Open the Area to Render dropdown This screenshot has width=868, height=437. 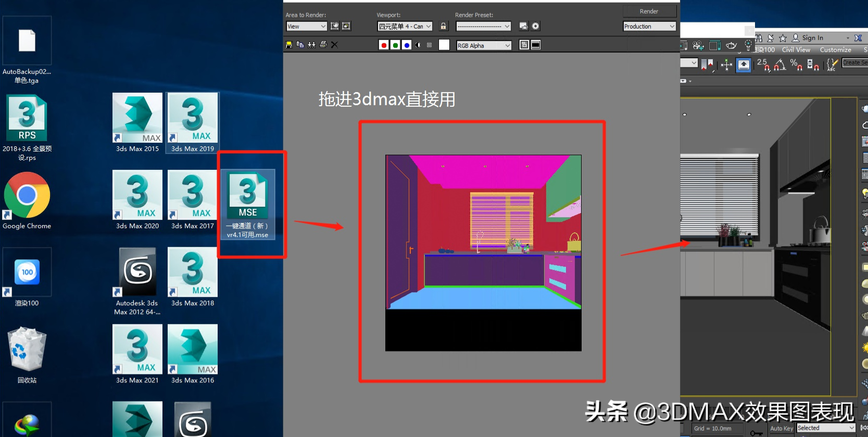[307, 26]
